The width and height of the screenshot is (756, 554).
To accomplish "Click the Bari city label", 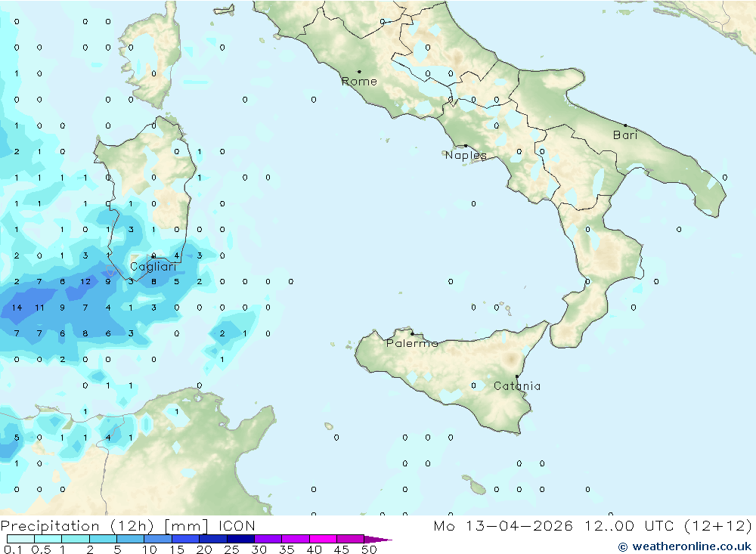I will tap(625, 135).
